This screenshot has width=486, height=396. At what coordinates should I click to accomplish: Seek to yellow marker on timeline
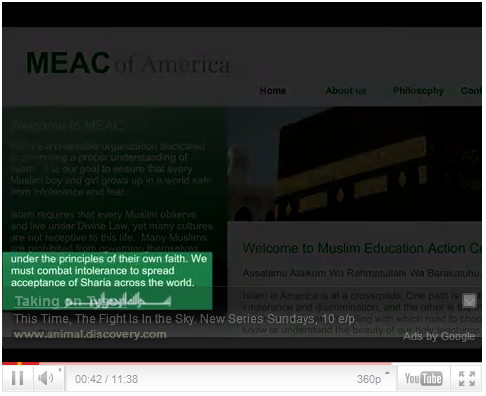(19, 363)
